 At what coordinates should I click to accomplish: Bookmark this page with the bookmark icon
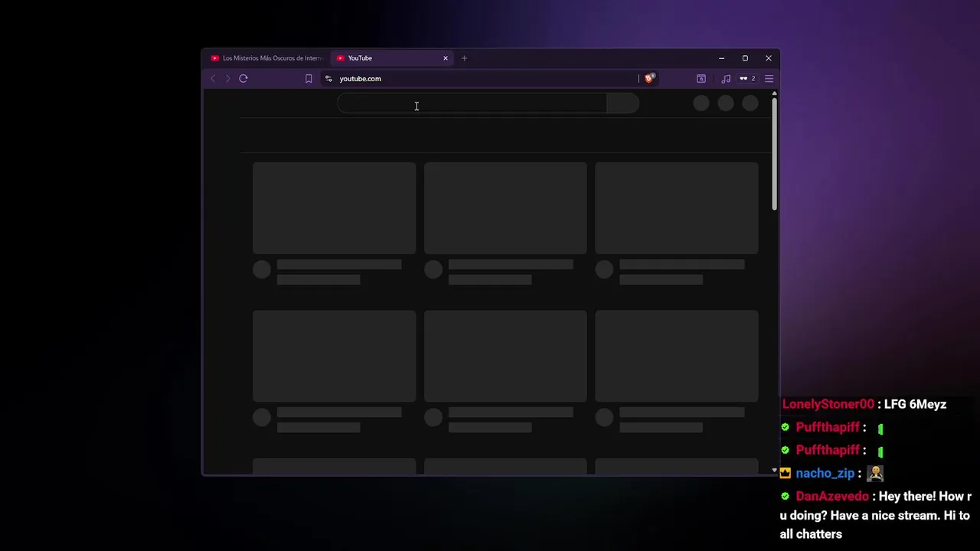[x=309, y=78]
